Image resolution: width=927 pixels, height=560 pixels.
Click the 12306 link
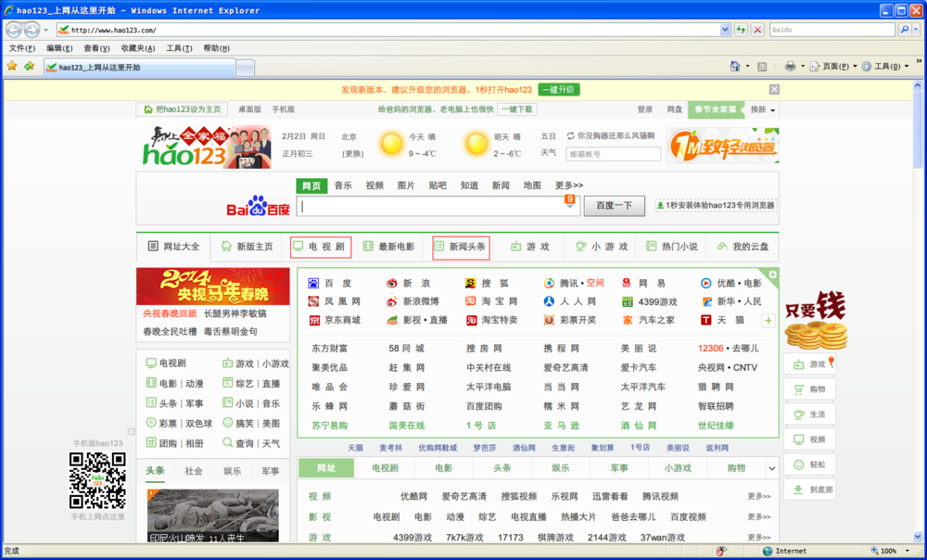pyautogui.click(x=711, y=349)
